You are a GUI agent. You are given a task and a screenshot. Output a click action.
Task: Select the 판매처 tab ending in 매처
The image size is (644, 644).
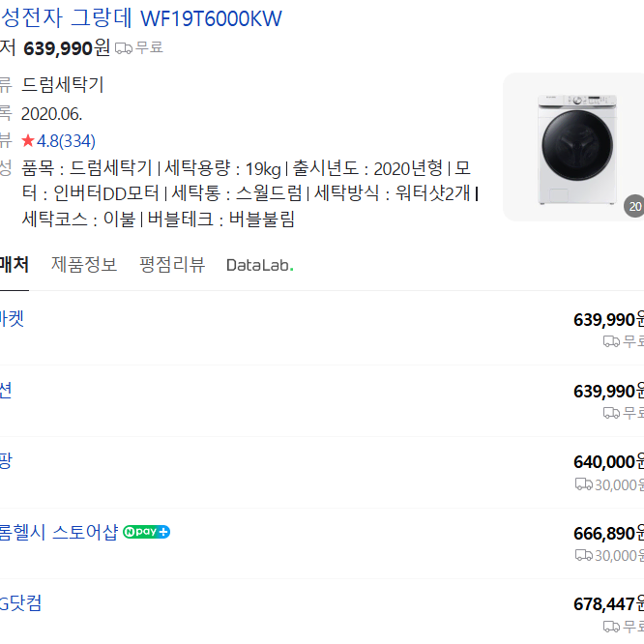(15, 265)
